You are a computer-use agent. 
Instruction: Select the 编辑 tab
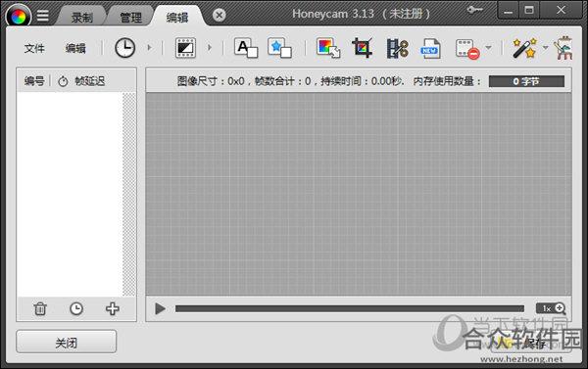pos(177,18)
